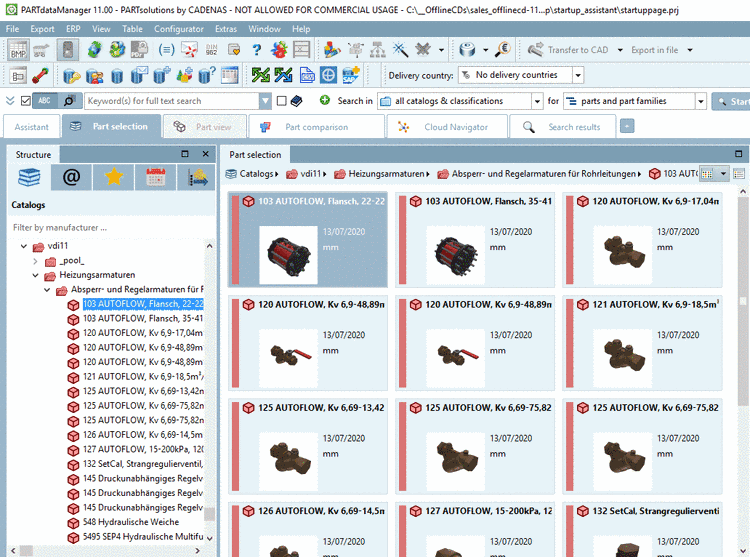Screen dimensions: 750x557
Task: Click the SAP link toolbar icon
Action: click(x=351, y=76)
